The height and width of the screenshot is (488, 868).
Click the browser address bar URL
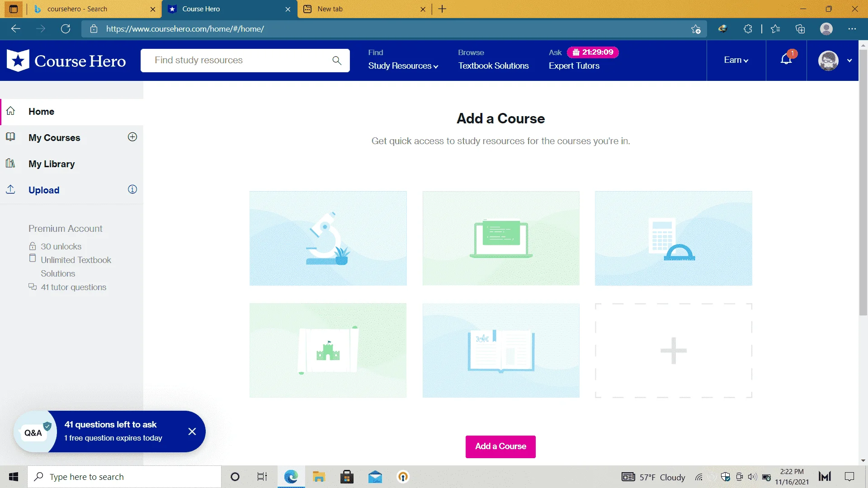[x=185, y=29]
